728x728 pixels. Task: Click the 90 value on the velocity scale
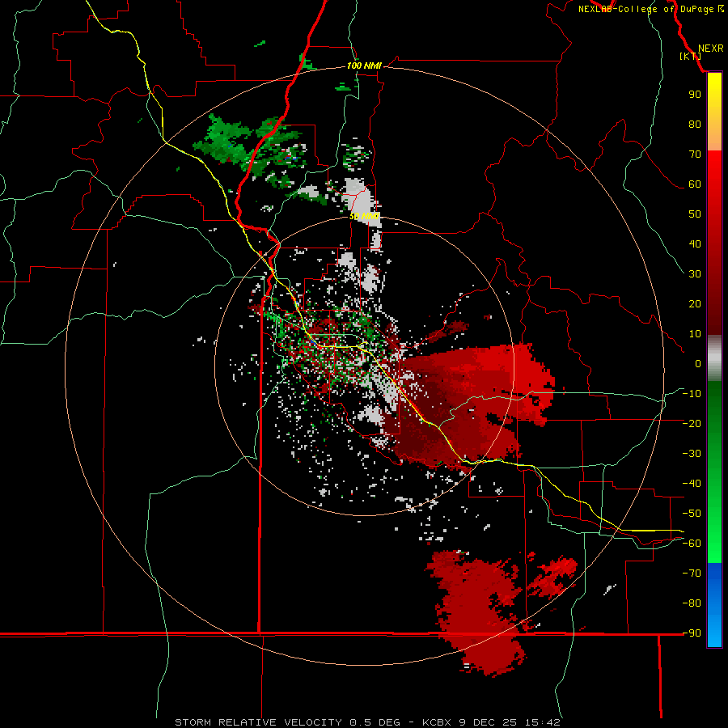point(695,95)
